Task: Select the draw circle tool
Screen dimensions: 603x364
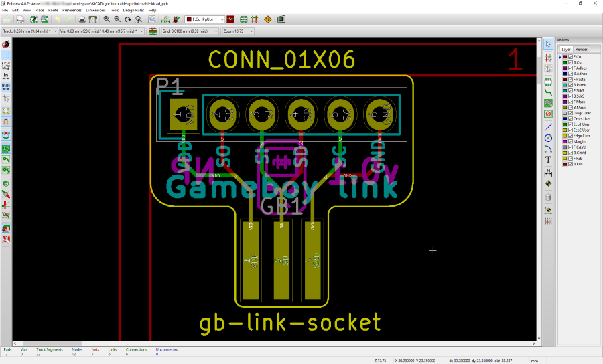Action: tap(548, 138)
